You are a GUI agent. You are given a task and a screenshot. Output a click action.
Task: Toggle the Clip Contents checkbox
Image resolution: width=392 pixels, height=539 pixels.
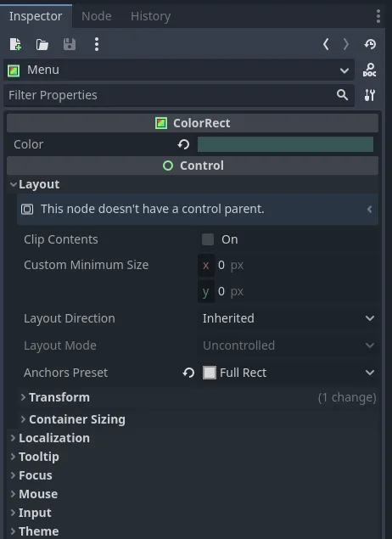208,239
